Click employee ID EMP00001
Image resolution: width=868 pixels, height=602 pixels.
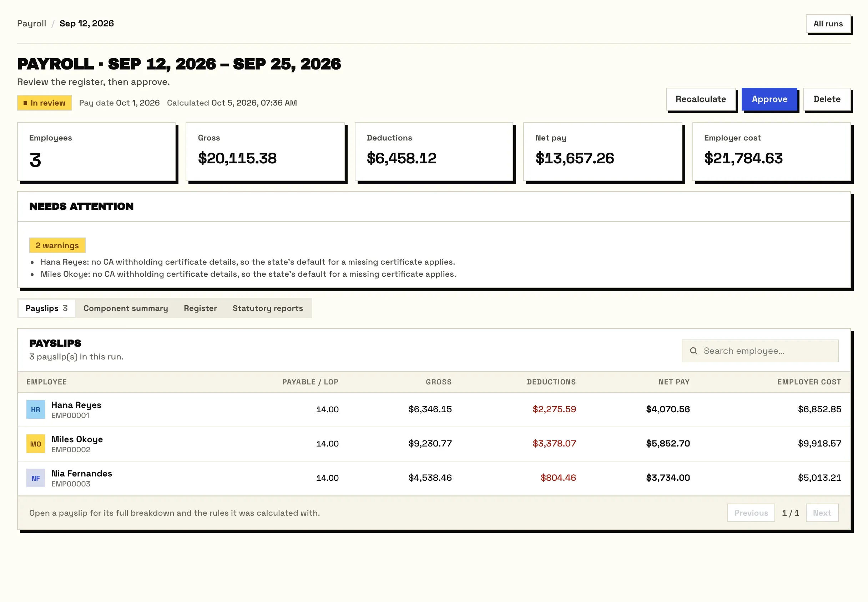[71, 416]
